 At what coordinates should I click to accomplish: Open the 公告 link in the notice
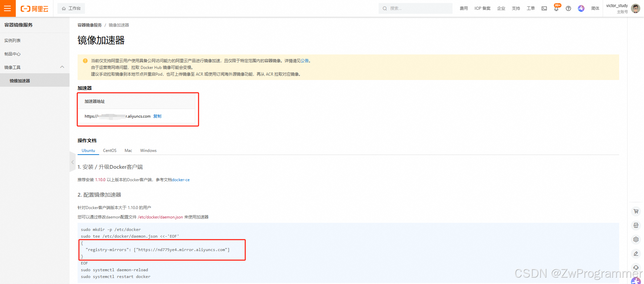point(305,61)
